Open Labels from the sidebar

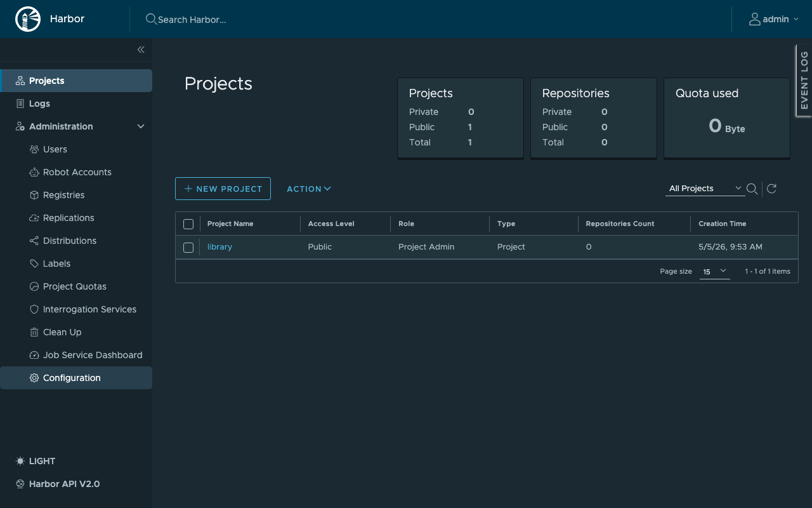click(76, 264)
